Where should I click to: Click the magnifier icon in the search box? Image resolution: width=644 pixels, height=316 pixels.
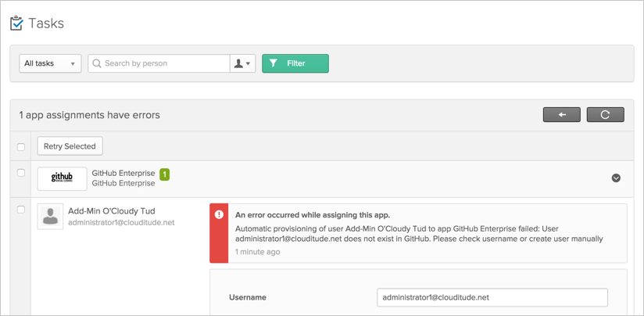click(96, 63)
